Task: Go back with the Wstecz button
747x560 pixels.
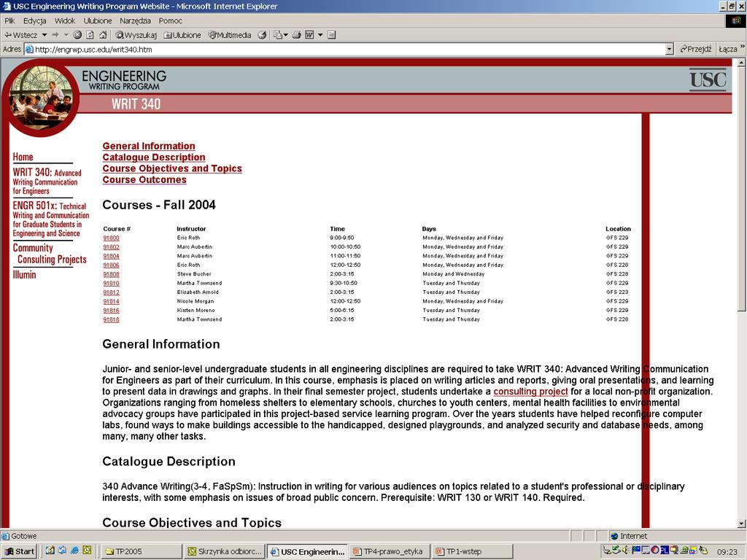Action: [20, 35]
